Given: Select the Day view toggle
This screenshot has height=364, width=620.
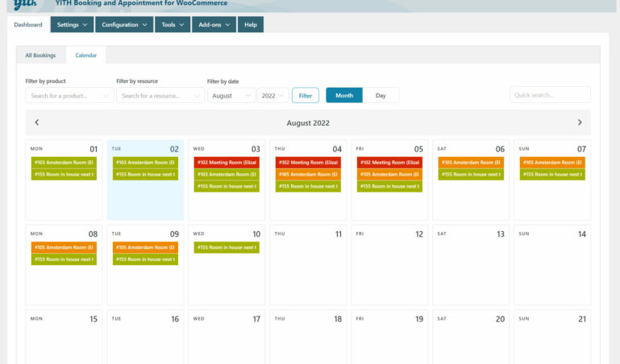Looking at the screenshot, I should coord(381,95).
